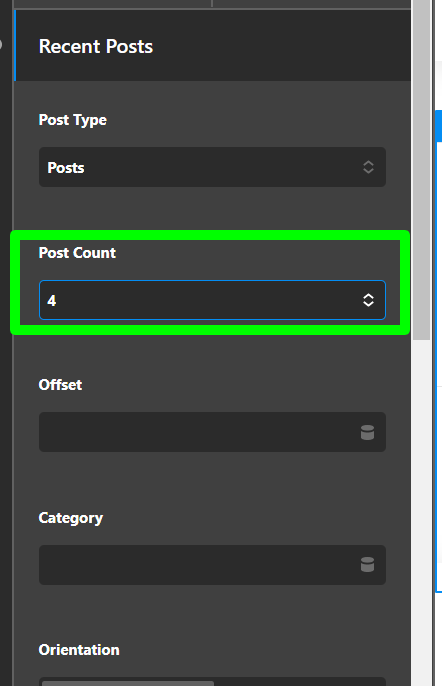Screen dimensions: 442x686
Task: Switch to the left tab above Recent Posts
Action: pos(113,4)
